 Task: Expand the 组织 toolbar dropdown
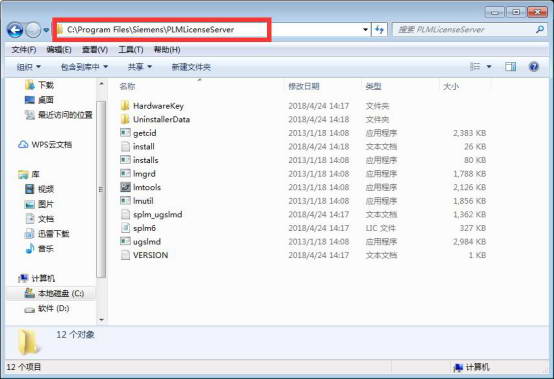point(29,67)
